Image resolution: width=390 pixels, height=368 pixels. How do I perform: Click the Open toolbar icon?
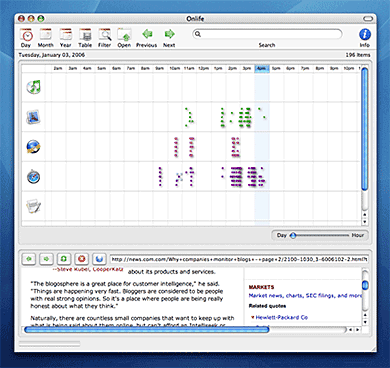click(x=124, y=37)
